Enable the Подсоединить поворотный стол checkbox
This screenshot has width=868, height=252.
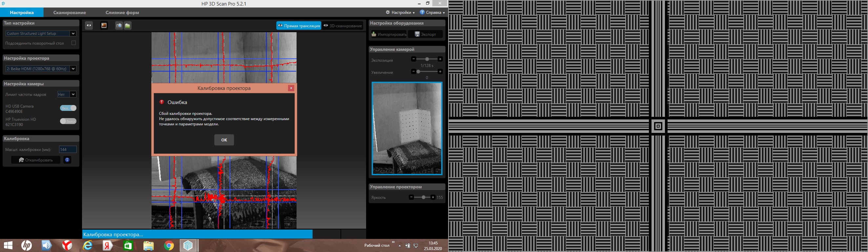click(x=73, y=43)
